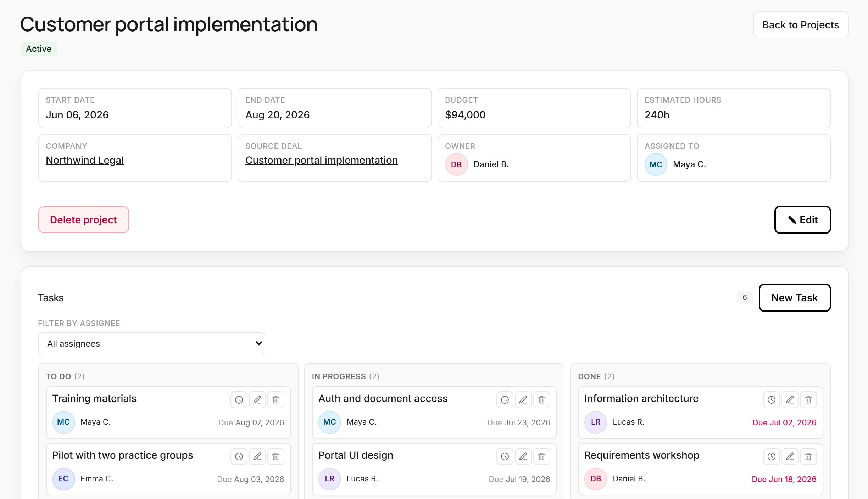Click the tasks count badge showing 6
The width and height of the screenshot is (868, 499).
click(x=745, y=297)
